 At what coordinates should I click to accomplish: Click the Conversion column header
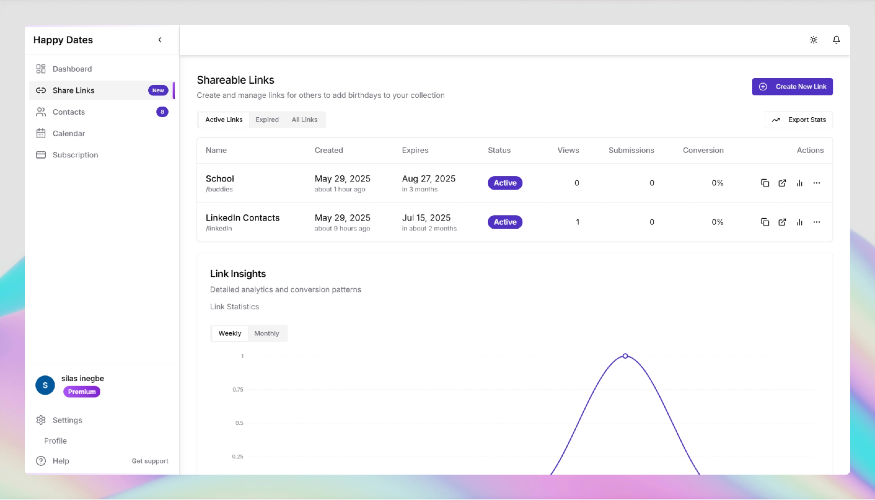click(x=703, y=150)
